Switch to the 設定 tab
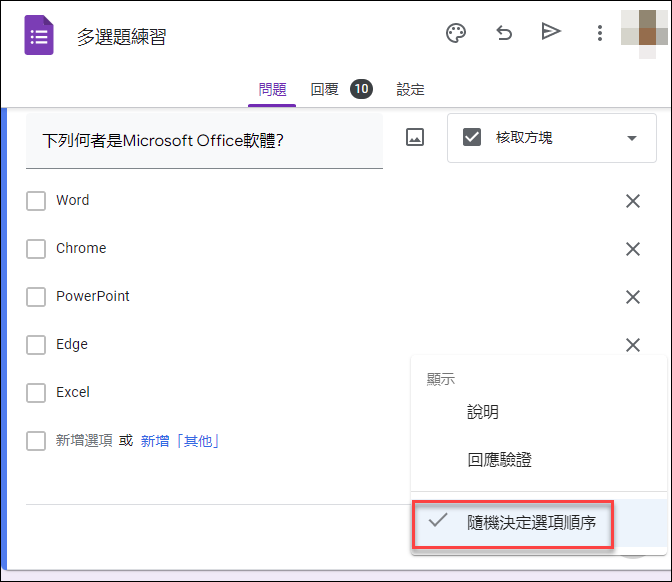 coord(410,90)
